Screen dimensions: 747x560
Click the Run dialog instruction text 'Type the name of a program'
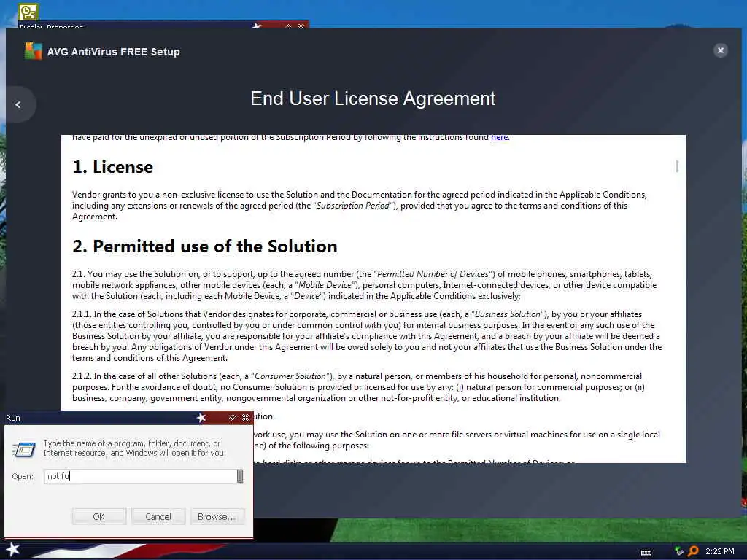coord(135,448)
